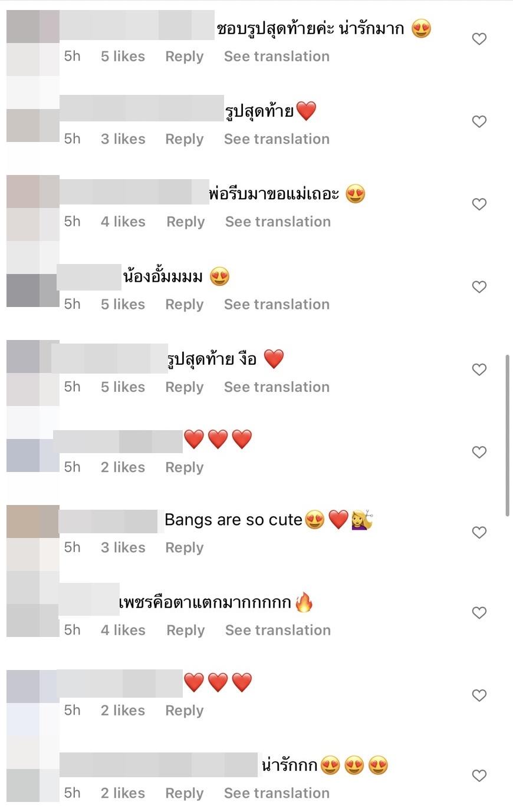Tap heart on "พ่อรีบมาขอแม่เถอะ" comment
Image resolution: width=513 pixels, height=812 pixels.
coord(479,204)
